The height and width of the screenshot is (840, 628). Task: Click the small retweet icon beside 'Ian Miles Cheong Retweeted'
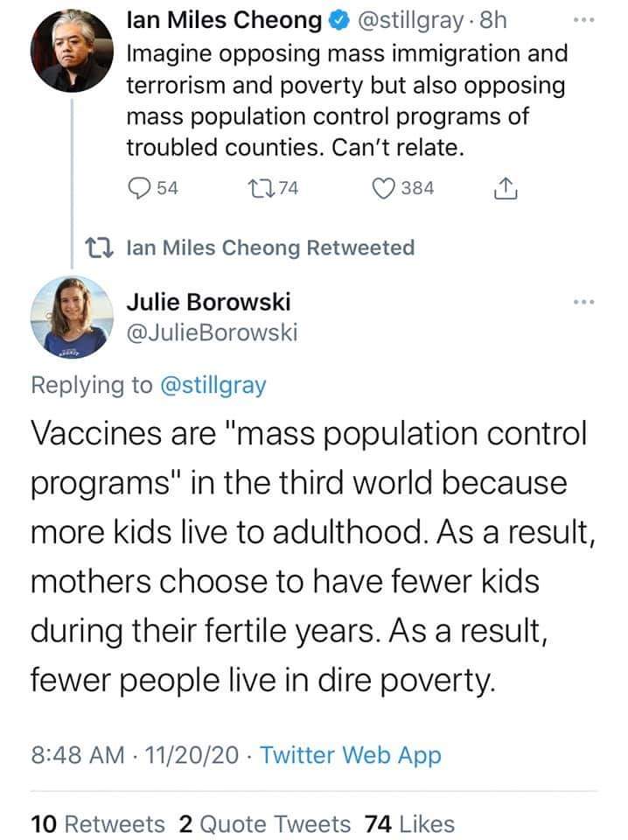(100, 248)
